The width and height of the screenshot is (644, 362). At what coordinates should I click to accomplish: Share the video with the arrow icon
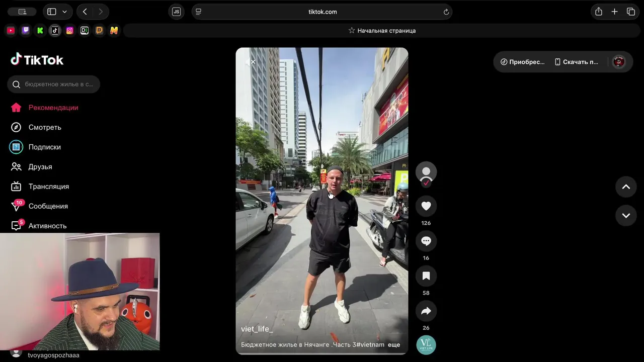[x=426, y=311]
